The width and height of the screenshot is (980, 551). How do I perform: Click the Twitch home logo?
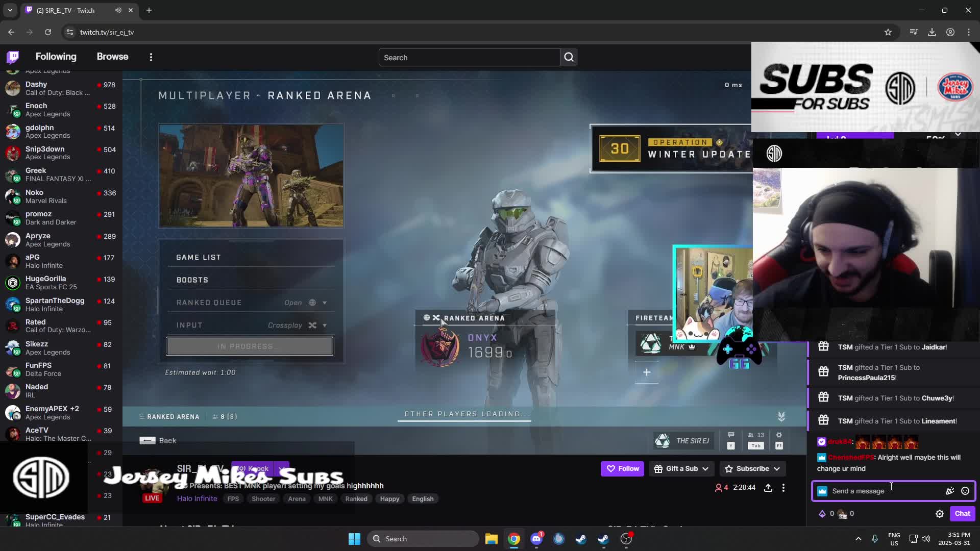[x=13, y=57]
